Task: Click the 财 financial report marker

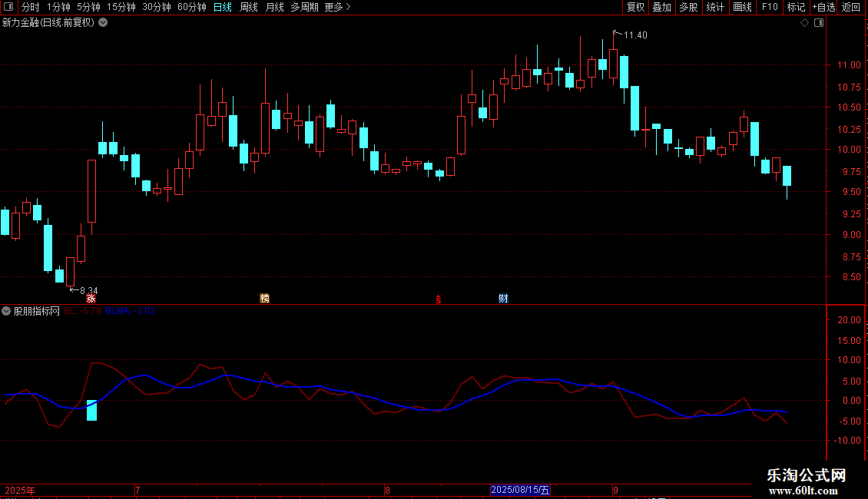Action: [503, 299]
